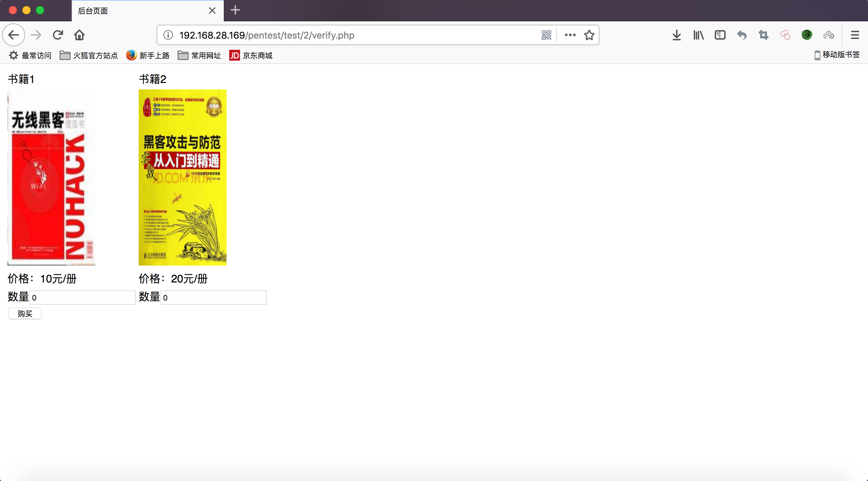
Task: Go back to the previous page
Action: tap(14, 35)
